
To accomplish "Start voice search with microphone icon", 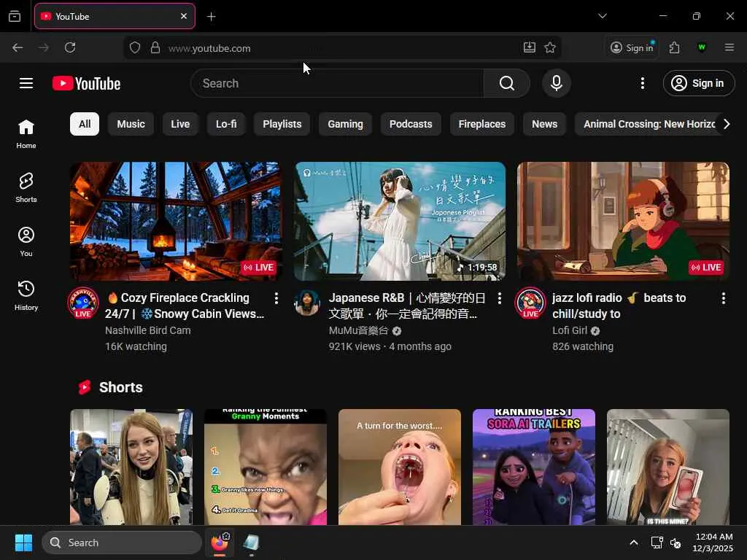I will 556,83.
